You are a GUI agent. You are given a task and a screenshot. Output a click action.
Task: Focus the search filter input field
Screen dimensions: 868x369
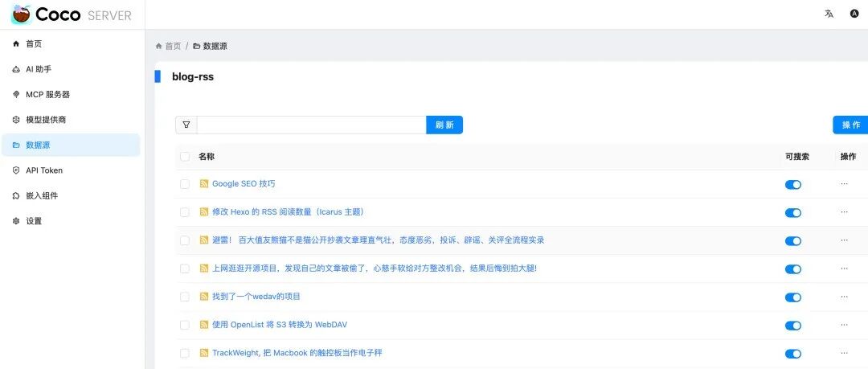[x=312, y=125]
